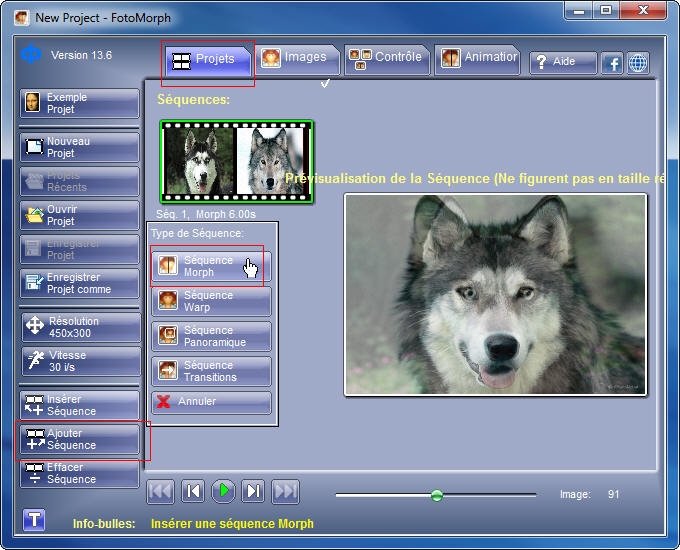Click Ajouter Séquence
Image resolution: width=680 pixels, height=550 pixels.
80,439
